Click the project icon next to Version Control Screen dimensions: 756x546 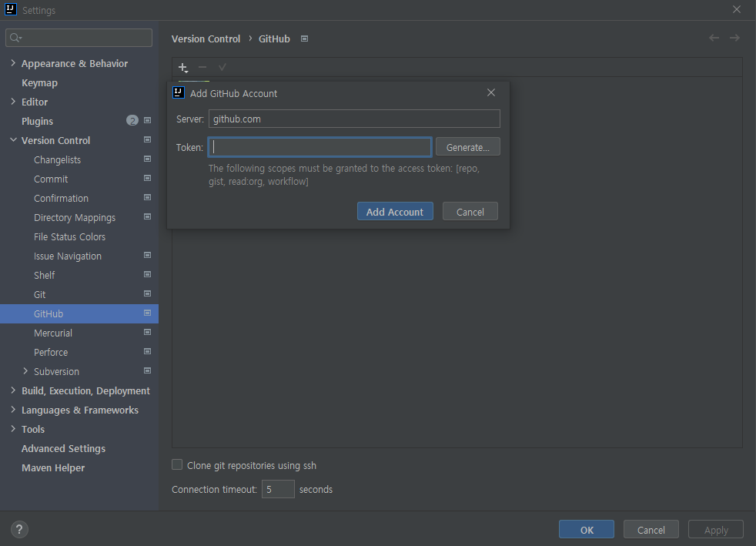pyautogui.click(x=148, y=140)
